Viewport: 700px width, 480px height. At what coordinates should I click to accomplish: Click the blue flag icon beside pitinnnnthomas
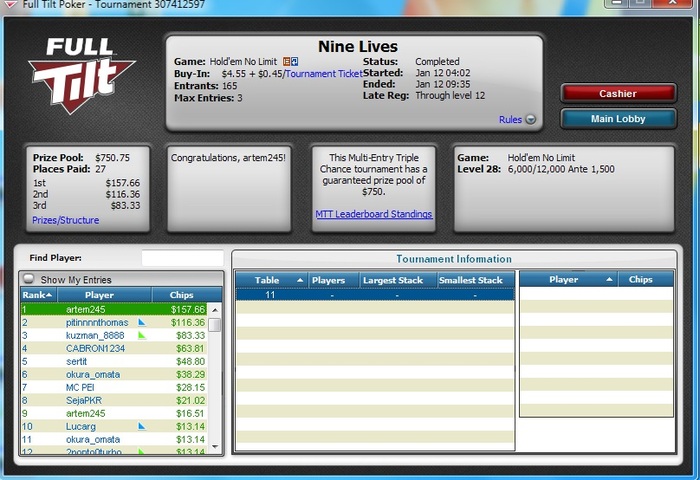pyautogui.click(x=142, y=322)
